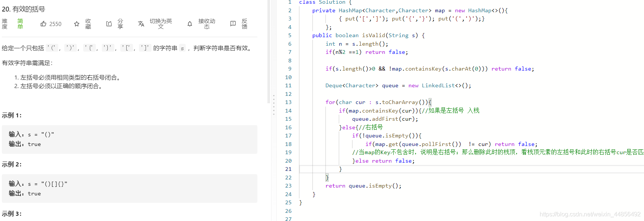Image resolution: width=644 pixels, height=221 pixels.
Task: Click the thumbs-up like icon
Action: tap(43, 24)
